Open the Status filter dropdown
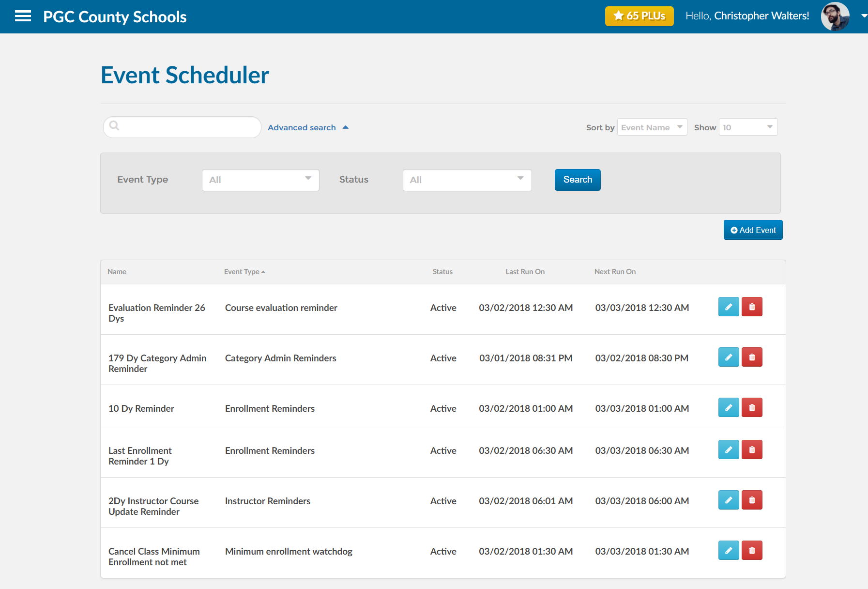 pos(467,180)
